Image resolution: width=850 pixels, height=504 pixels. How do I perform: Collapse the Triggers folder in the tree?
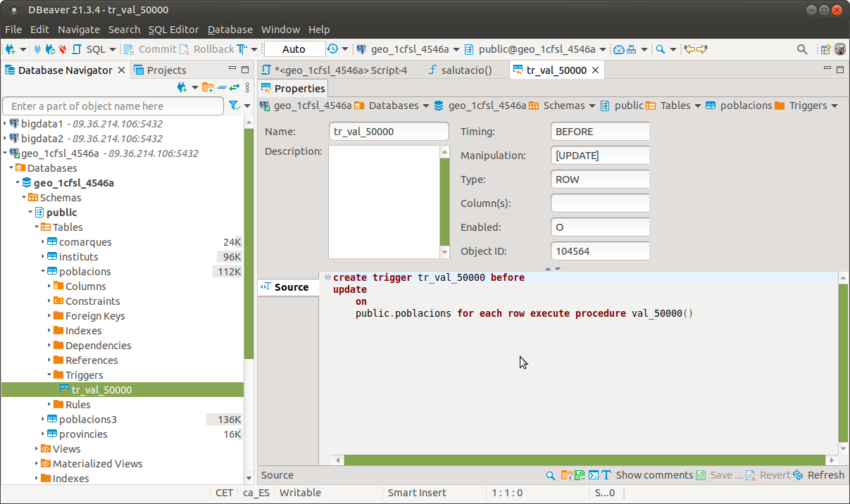tap(50, 375)
